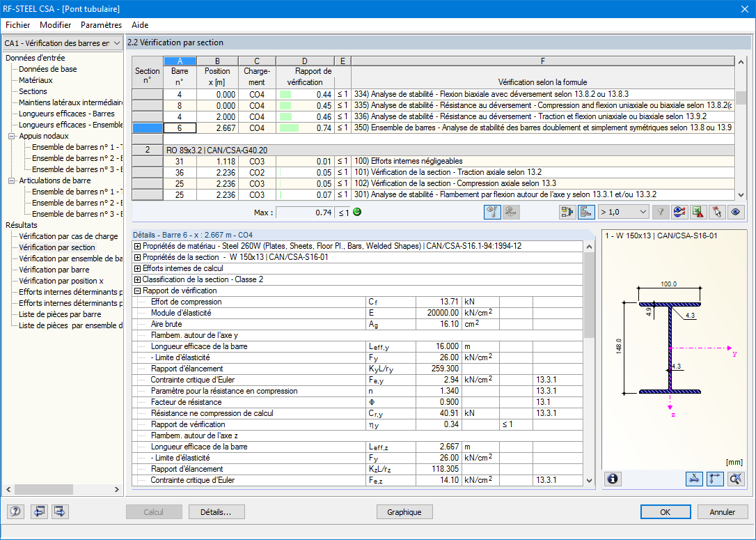
Task: Collapse the Articulations de barre tree node
Action: [12, 180]
